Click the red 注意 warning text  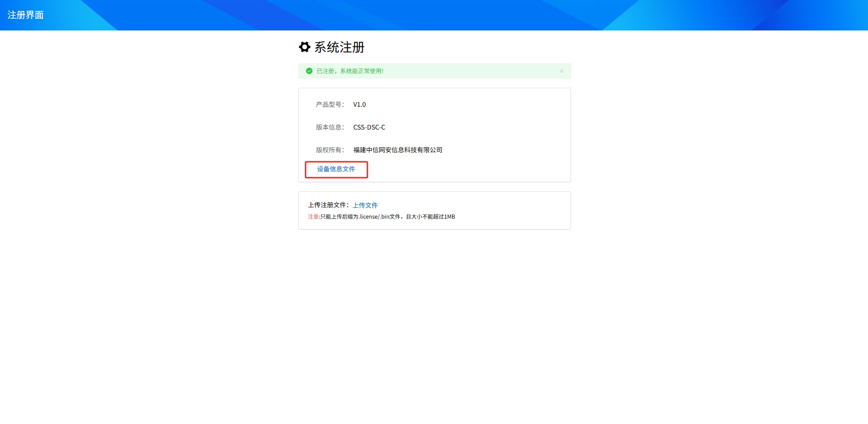pyautogui.click(x=313, y=217)
